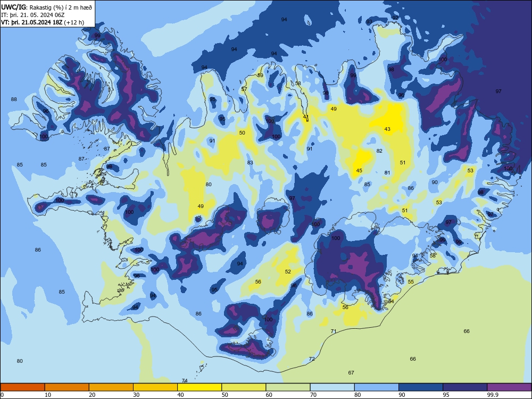Click the pale green 60–70 legend swatch
Image resolution: width=532 pixels, height=399 pixels.
[x=288, y=387]
